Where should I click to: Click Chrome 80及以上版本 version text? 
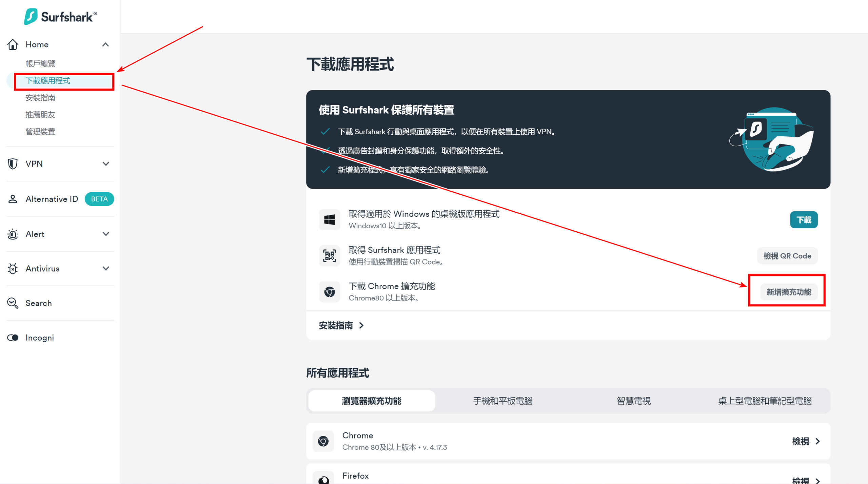[395, 447]
